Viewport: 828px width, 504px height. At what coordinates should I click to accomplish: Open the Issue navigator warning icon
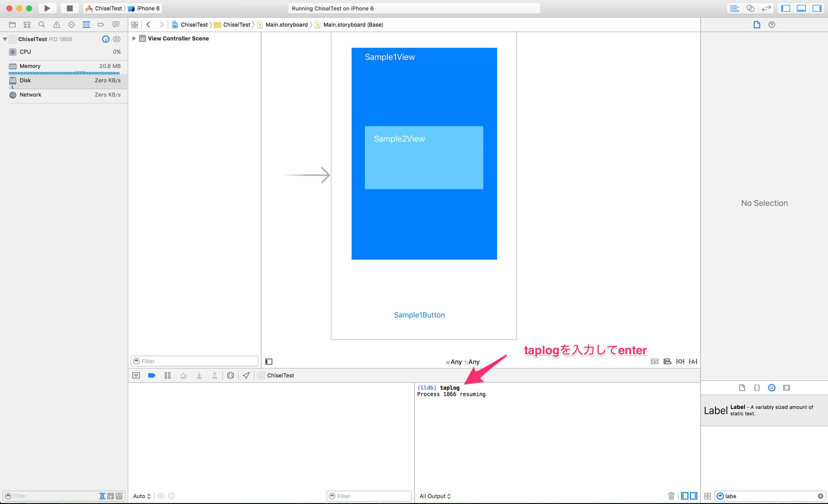tap(57, 25)
